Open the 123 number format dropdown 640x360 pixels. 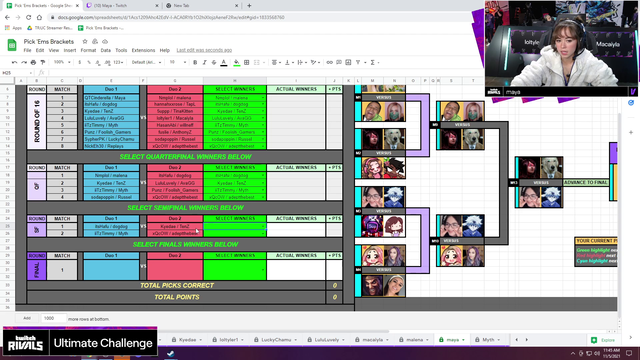click(118, 62)
